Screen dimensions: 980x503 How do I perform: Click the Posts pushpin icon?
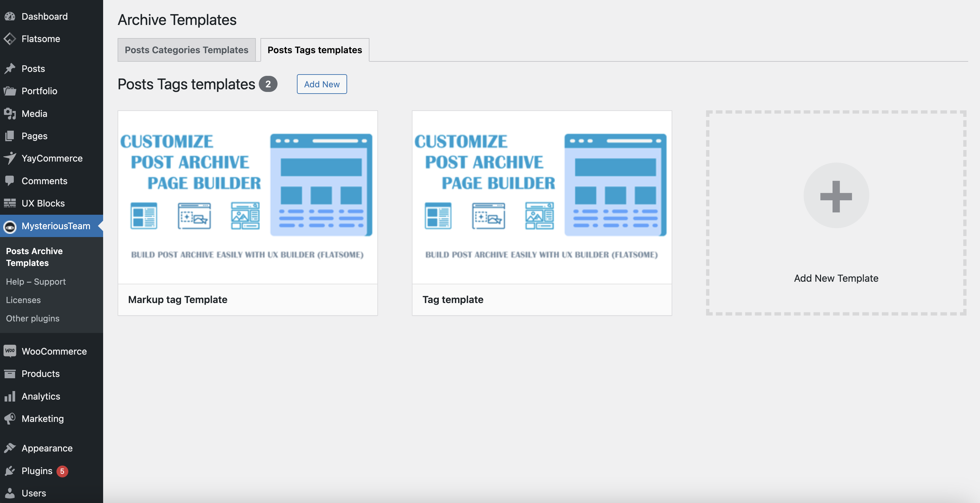click(x=10, y=68)
